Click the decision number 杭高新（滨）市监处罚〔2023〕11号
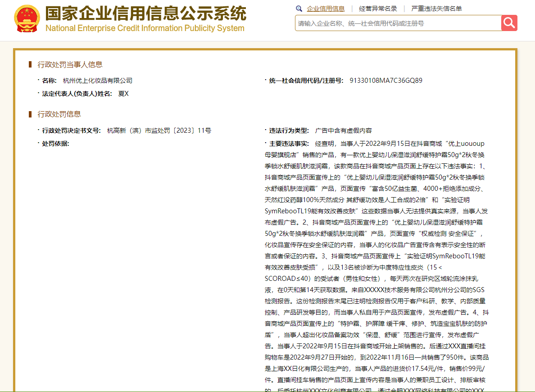 coord(159,131)
